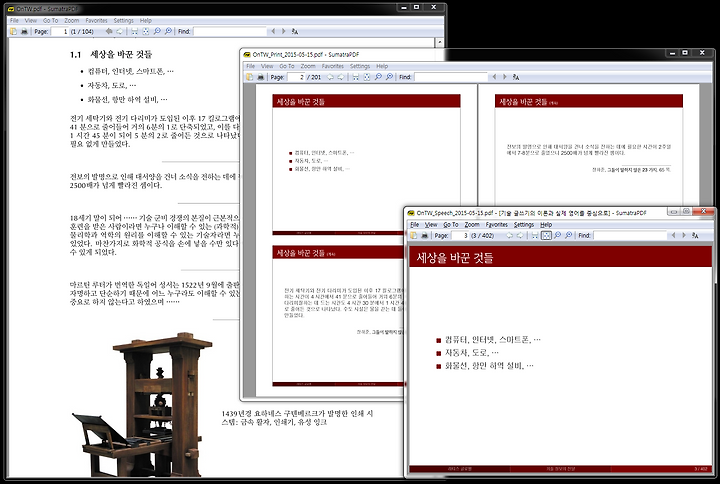Select Fit Width icon in OnTW_Print window
The image size is (720, 484).
point(355,77)
